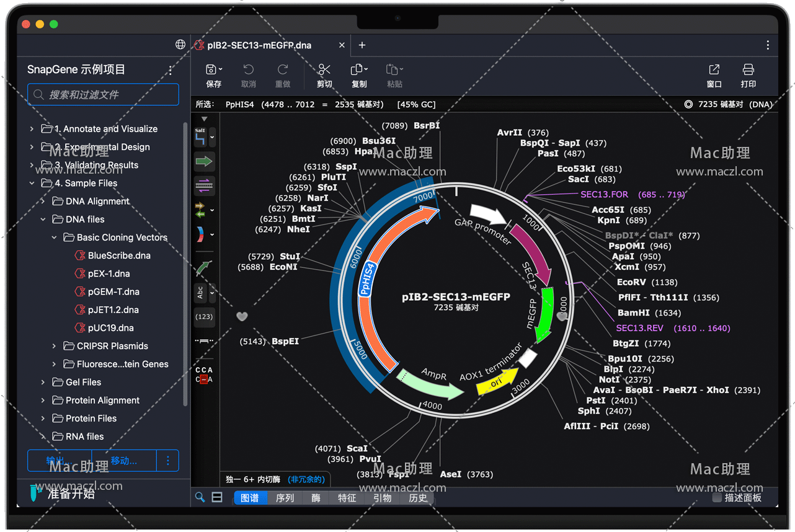Image resolution: width=795 pixels, height=532 pixels.
Task: Open the SalI enzyme display dropdown arrow
Action: coord(213,137)
